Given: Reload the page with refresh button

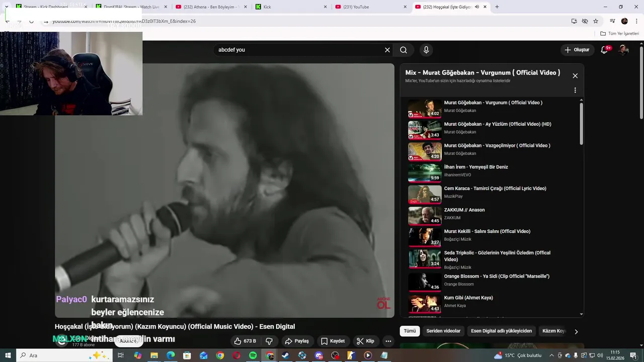Looking at the screenshot, I should point(31,21).
